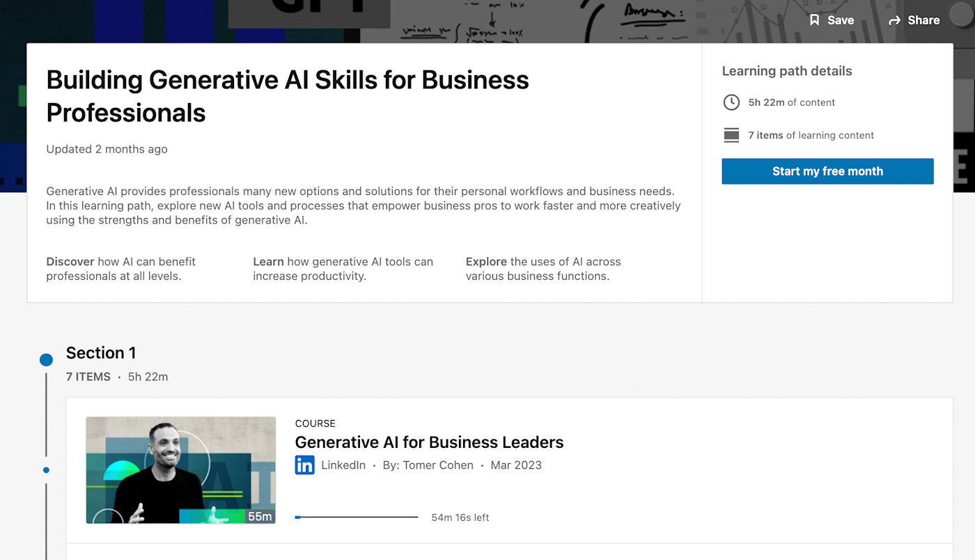975x560 pixels.
Task: Click the Save bookmark icon
Action: (x=814, y=20)
